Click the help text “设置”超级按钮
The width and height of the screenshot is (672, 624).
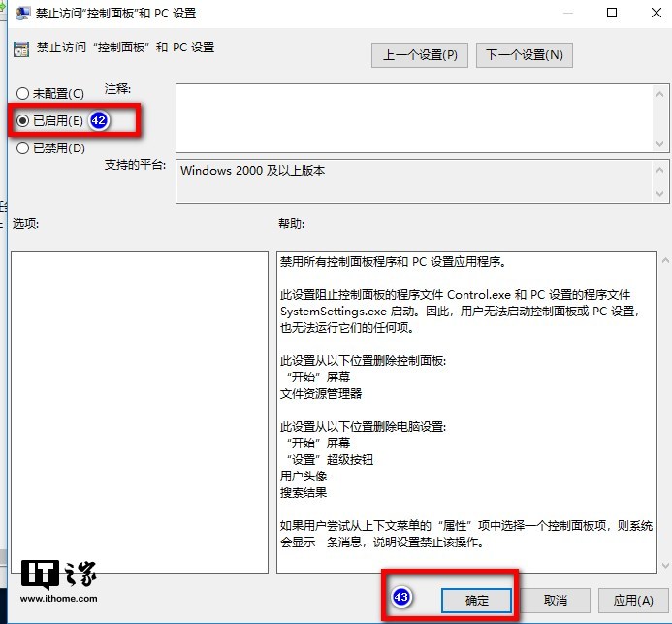click(330, 459)
